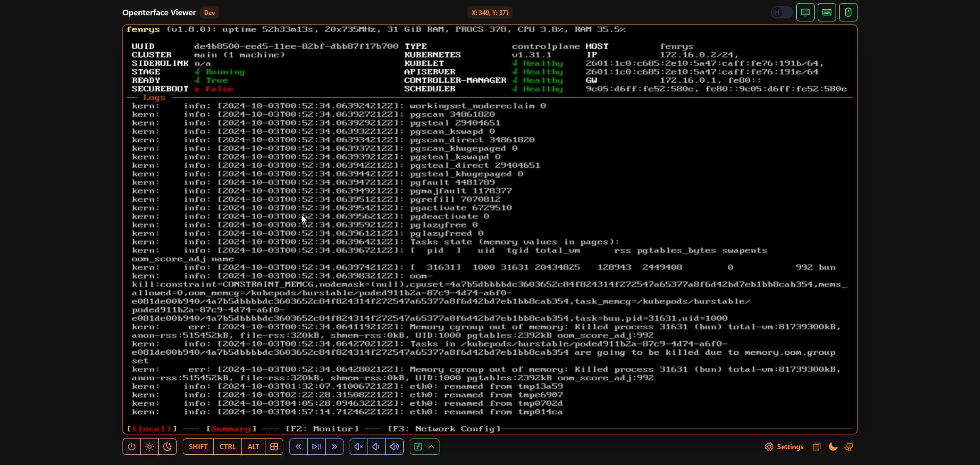
Task: Click the volume up speaker icon
Action: pos(395,447)
